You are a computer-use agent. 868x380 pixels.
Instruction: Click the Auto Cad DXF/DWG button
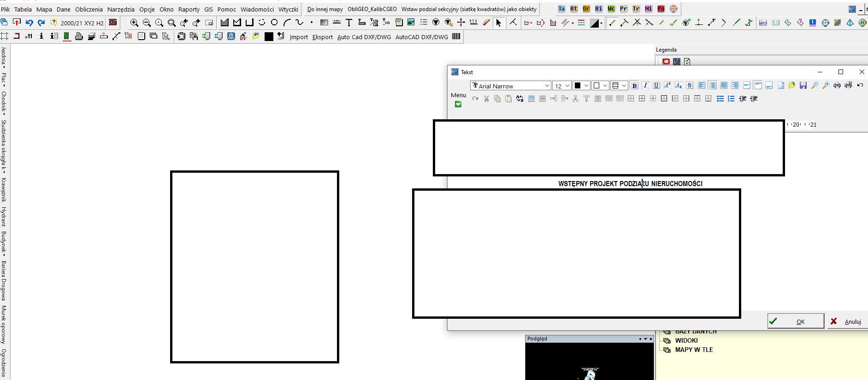coord(364,37)
